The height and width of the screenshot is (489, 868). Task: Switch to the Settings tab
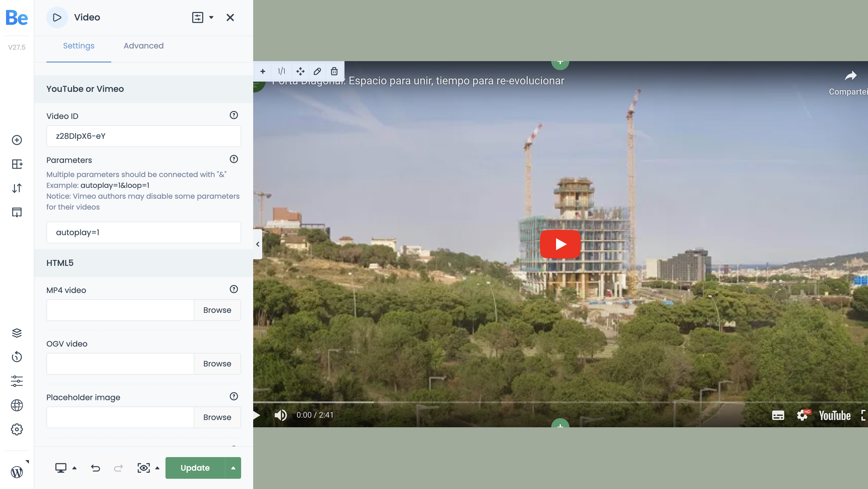click(x=78, y=46)
